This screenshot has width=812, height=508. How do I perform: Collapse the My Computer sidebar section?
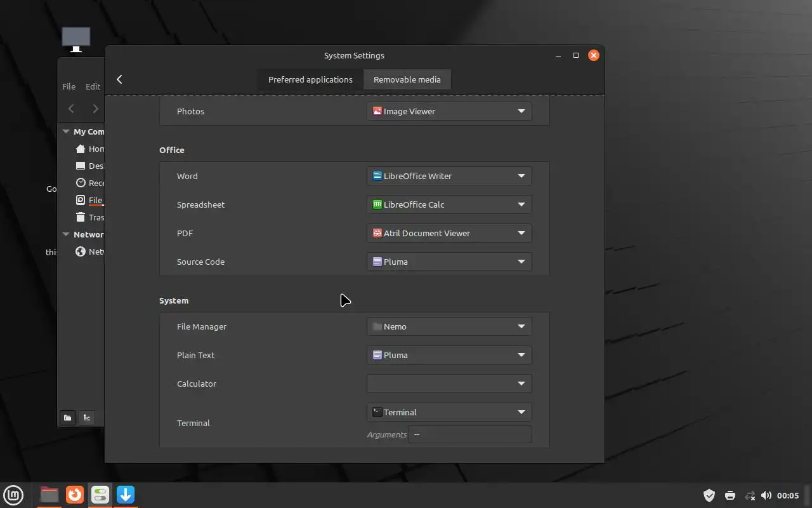[66, 131]
